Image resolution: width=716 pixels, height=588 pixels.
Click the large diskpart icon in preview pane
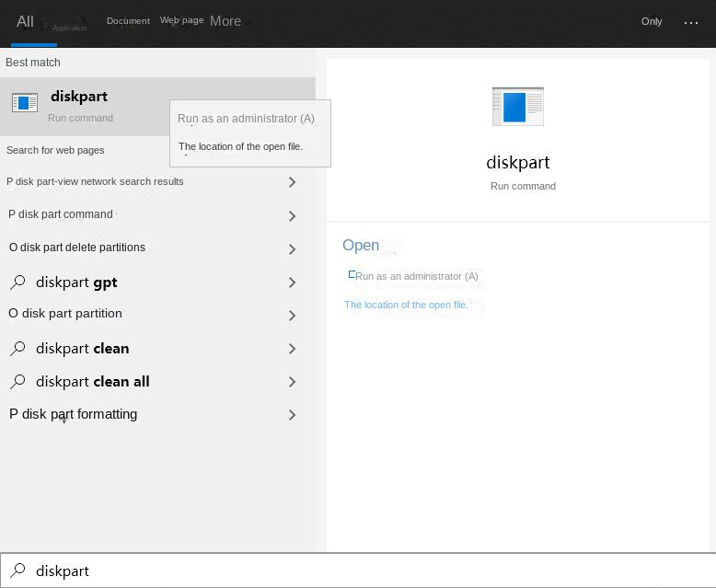click(x=518, y=107)
